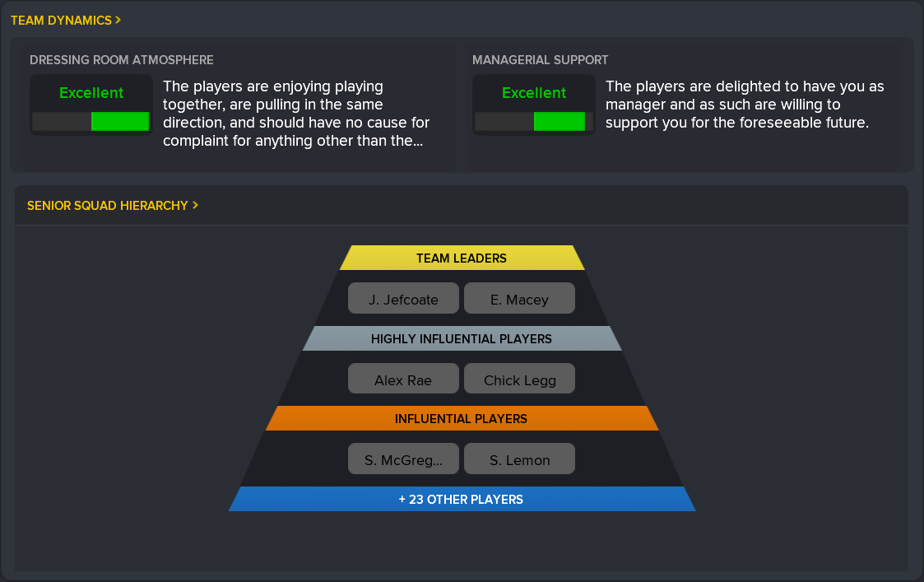
Task: Click the Dressing Room Atmosphere green progress bar
Action: [119, 122]
